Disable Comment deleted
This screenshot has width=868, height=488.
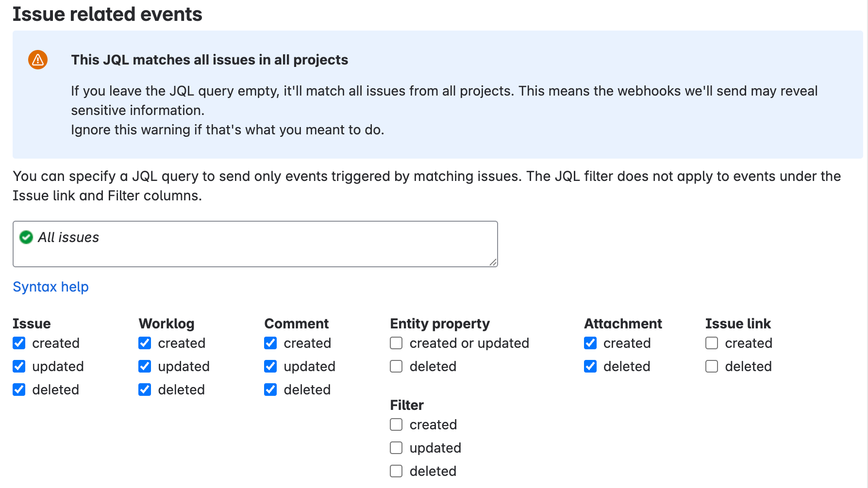270,389
